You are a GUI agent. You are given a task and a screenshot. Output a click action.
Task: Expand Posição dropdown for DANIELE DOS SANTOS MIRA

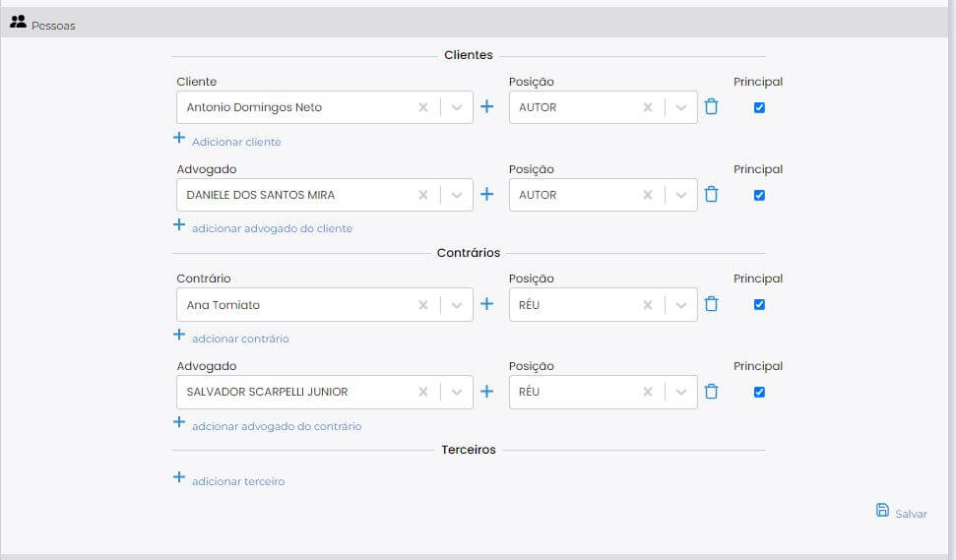681,195
